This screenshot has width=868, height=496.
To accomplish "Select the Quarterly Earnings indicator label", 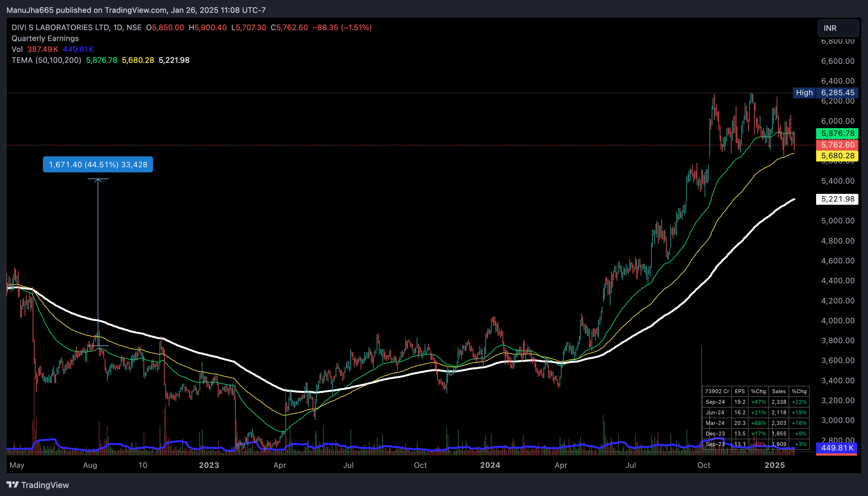I will [x=45, y=38].
